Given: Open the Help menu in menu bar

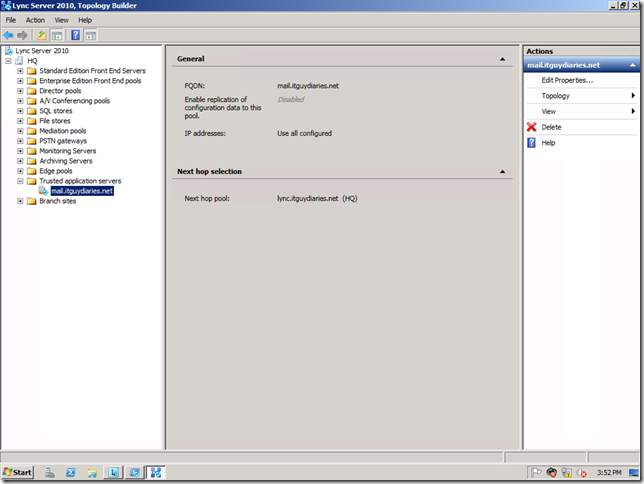Looking at the screenshot, I should coord(85,20).
